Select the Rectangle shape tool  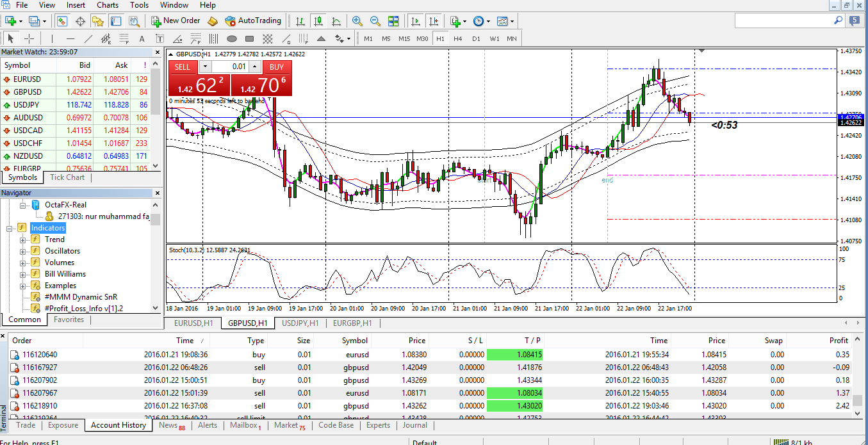pos(250,38)
